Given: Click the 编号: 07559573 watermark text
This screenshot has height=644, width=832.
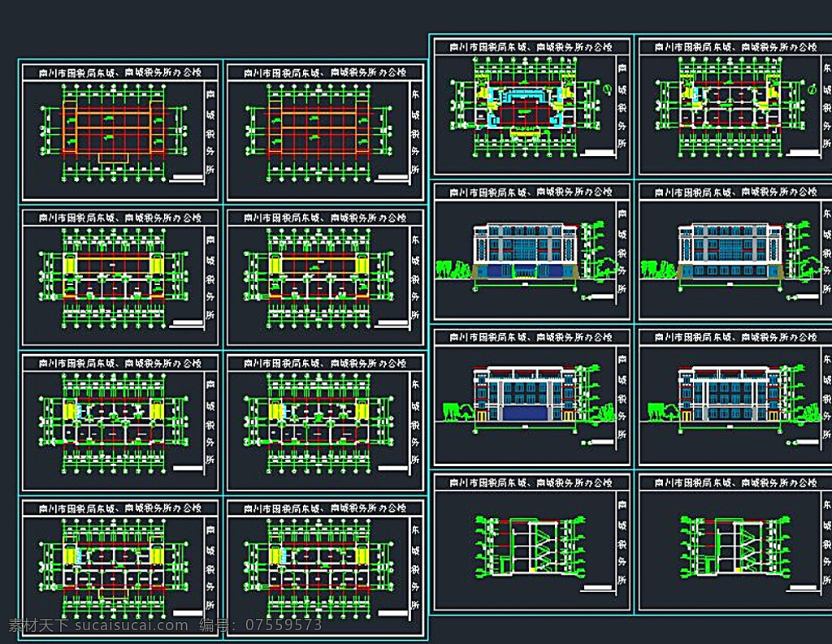Looking at the screenshot, I should click(261, 625).
